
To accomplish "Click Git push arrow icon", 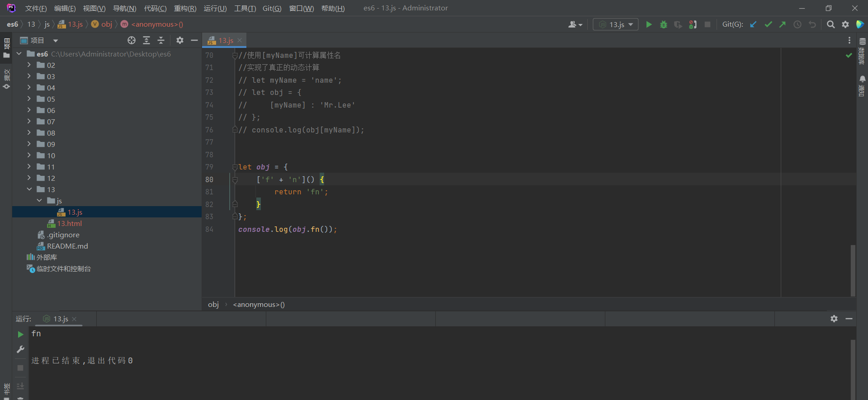I will [x=783, y=24].
